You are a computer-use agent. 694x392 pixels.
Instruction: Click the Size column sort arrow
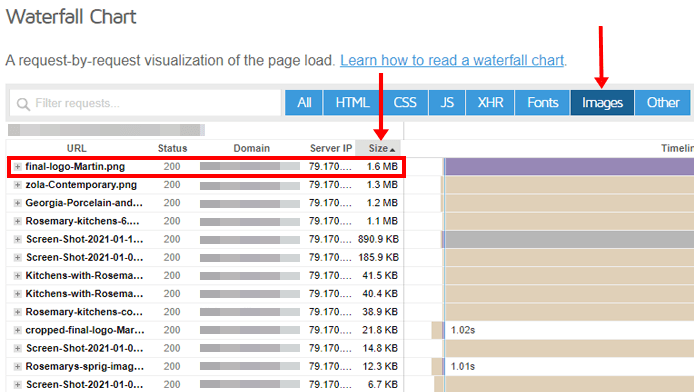[x=392, y=150]
